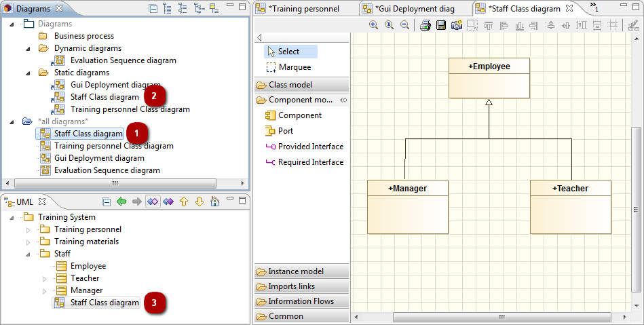Click the orange up arrow in UML view
This screenshot has height=325, width=644.
pyautogui.click(x=184, y=202)
